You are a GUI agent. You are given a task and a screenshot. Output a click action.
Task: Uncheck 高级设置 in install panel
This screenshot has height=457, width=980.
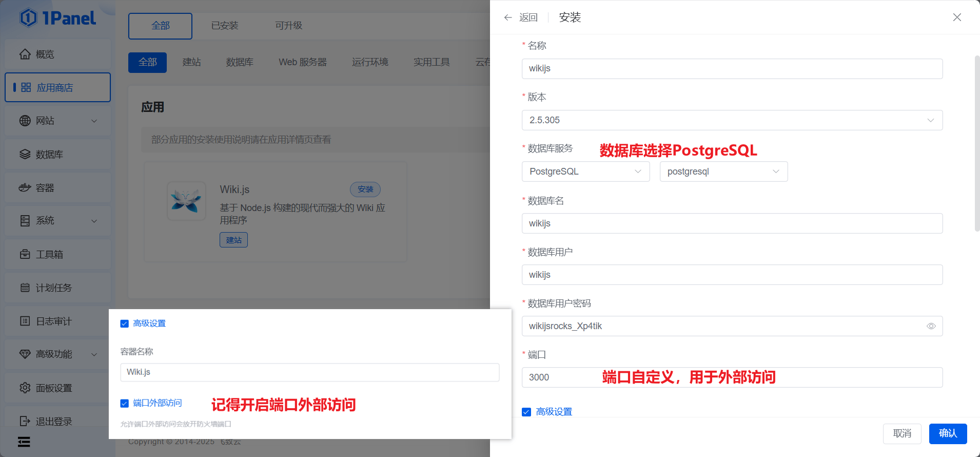pos(526,412)
